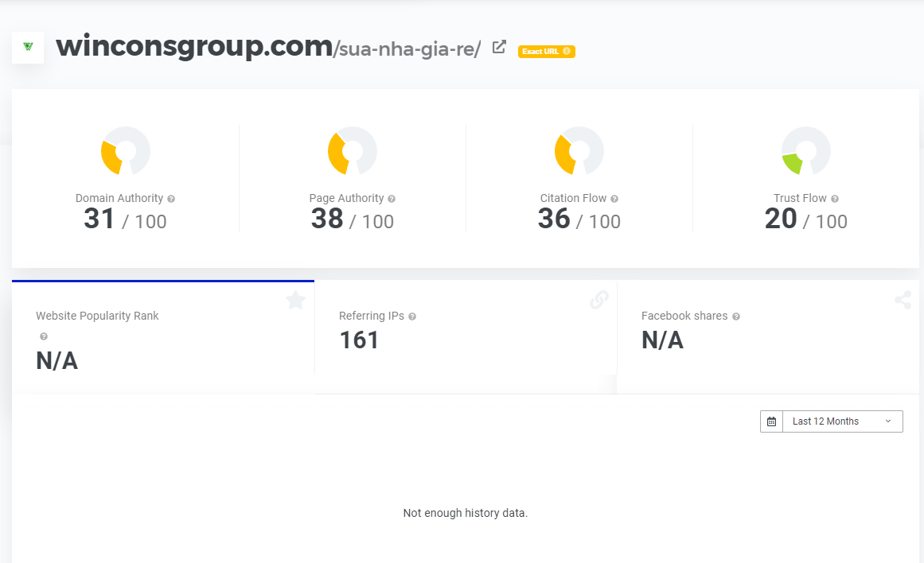Image resolution: width=924 pixels, height=563 pixels.
Task: Select the Website Popularity Rank tab
Action: [x=163, y=337]
